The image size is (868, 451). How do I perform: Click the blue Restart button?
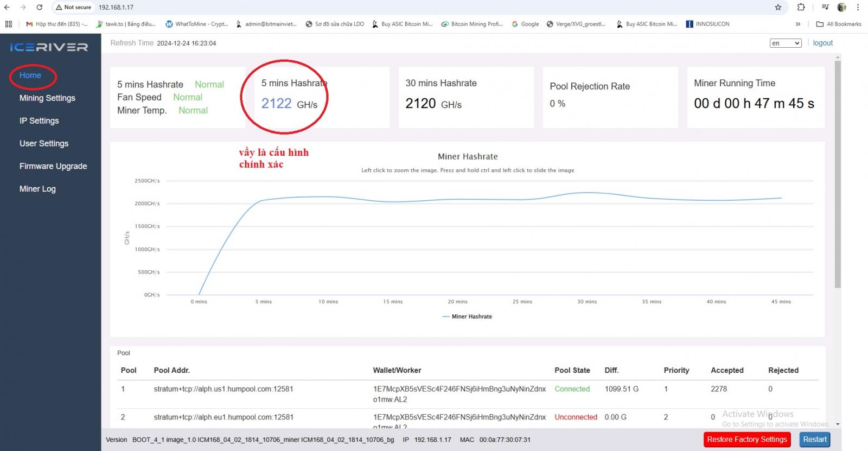(815, 440)
